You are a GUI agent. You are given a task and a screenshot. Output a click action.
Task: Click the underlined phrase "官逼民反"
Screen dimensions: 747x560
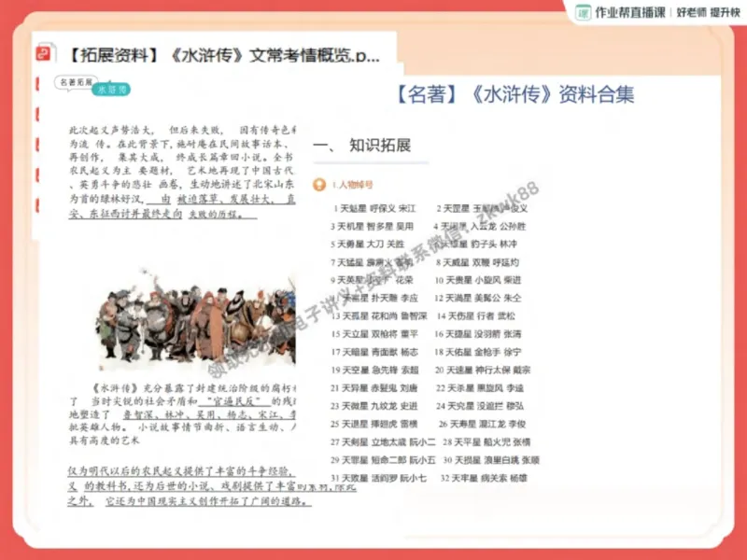[x=235, y=401]
